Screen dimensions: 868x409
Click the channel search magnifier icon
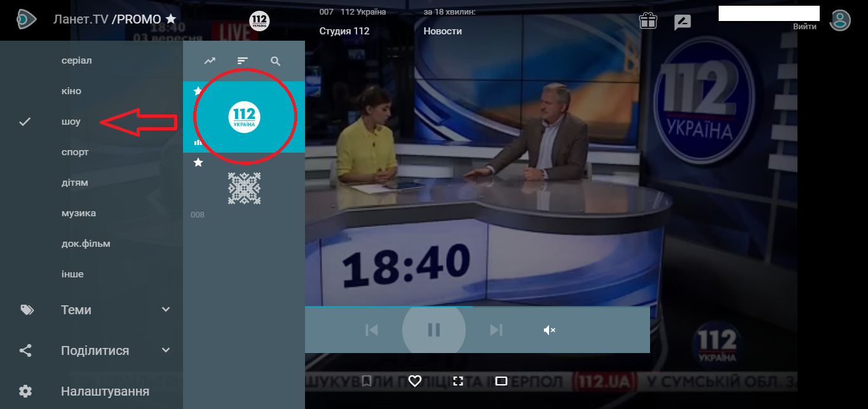coord(275,61)
